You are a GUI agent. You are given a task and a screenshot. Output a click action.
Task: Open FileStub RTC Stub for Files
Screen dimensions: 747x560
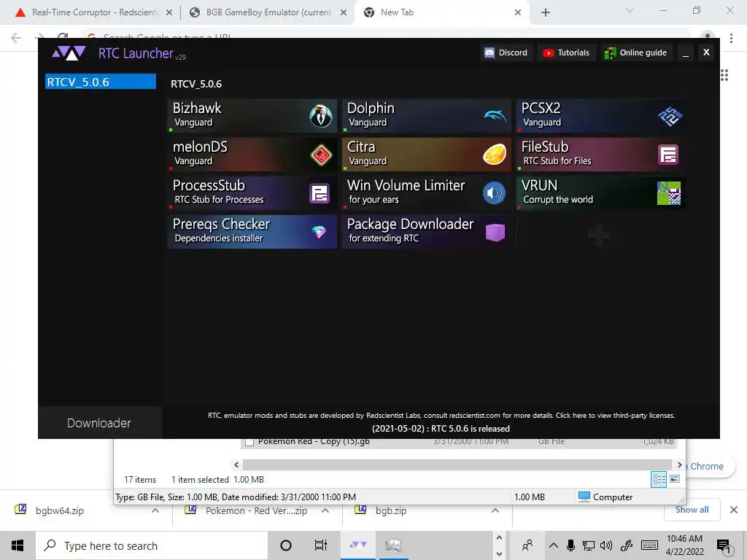point(601,155)
